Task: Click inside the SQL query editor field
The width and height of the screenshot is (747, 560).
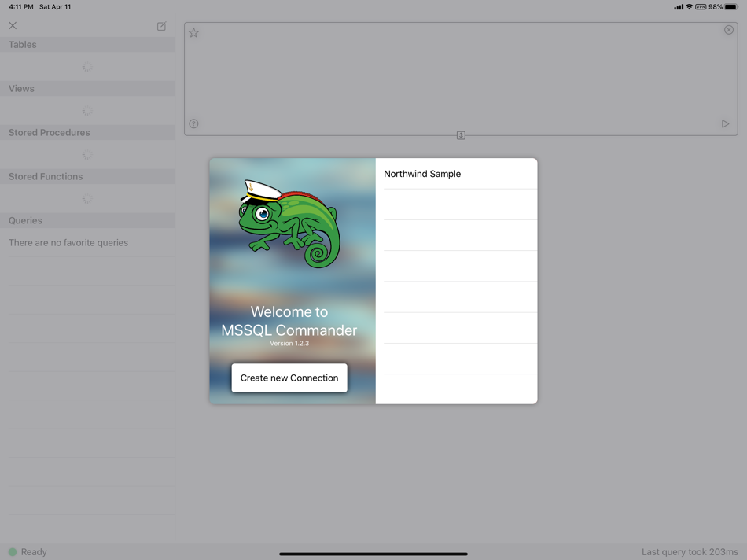Action: tap(461, 79)
